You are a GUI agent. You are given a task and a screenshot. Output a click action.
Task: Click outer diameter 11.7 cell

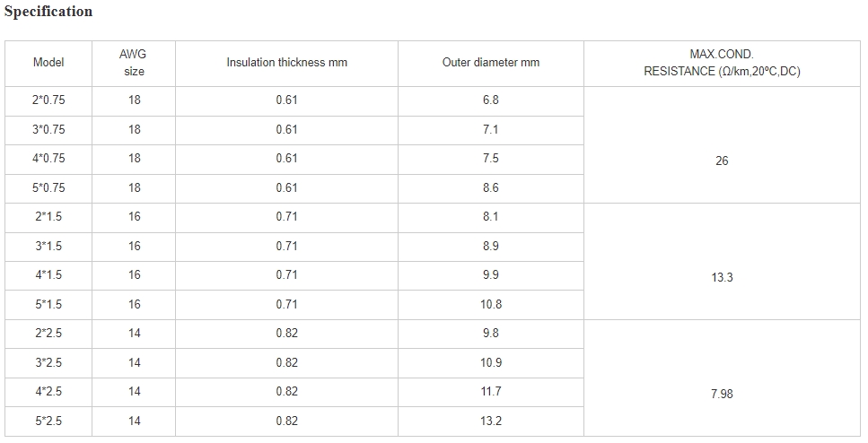pos(490,392)
